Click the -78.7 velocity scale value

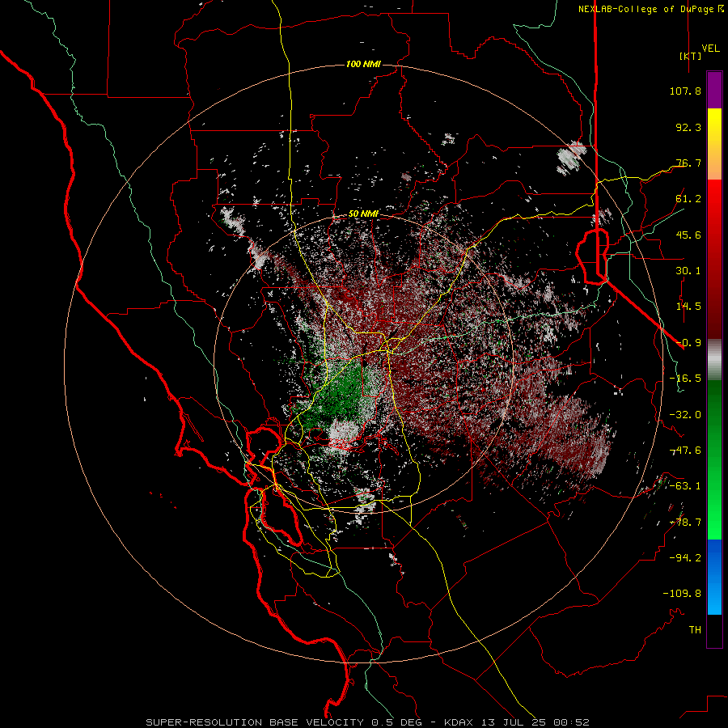[685, 523]
